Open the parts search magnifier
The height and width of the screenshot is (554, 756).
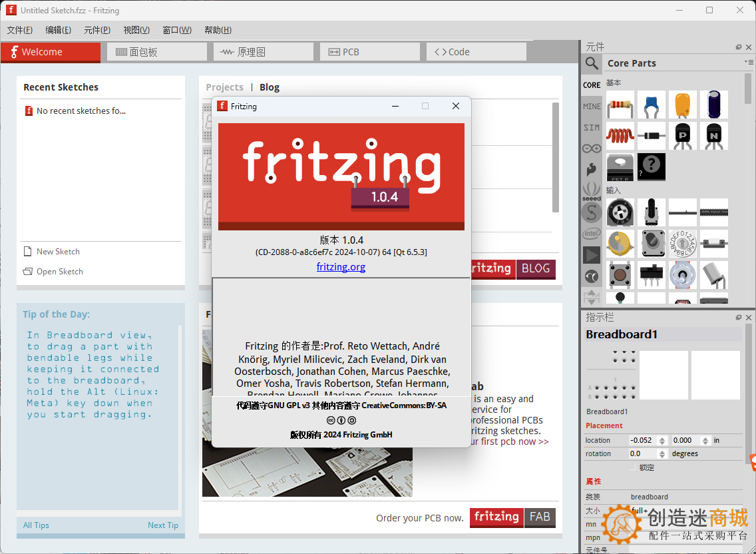pos(592,63)
